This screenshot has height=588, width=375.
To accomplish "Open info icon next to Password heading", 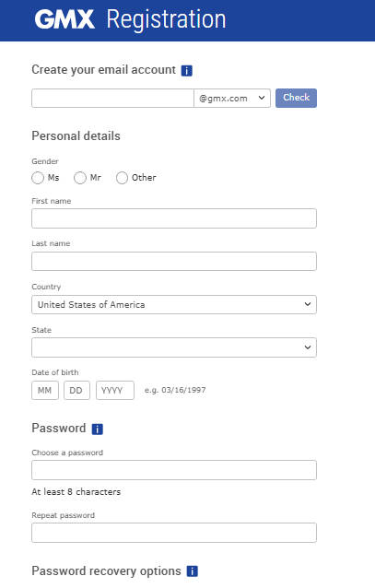I will (x=98, y=429).
